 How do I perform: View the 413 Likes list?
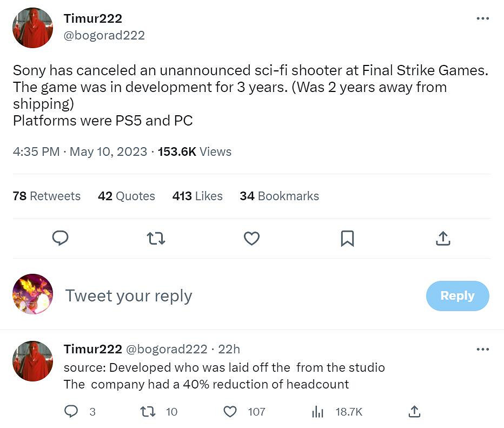point(197,196)
